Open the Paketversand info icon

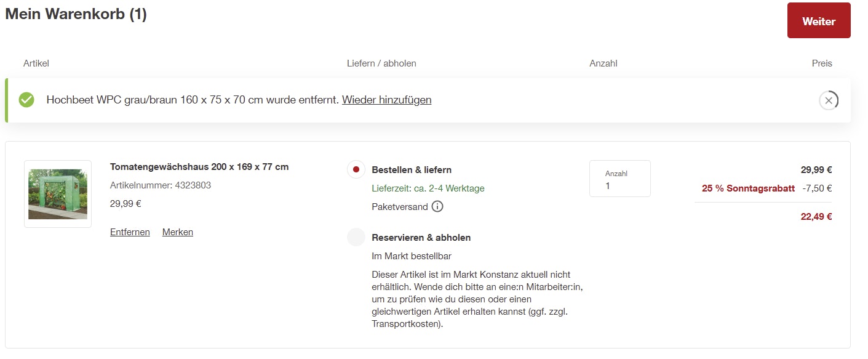[x=437, y=207]
